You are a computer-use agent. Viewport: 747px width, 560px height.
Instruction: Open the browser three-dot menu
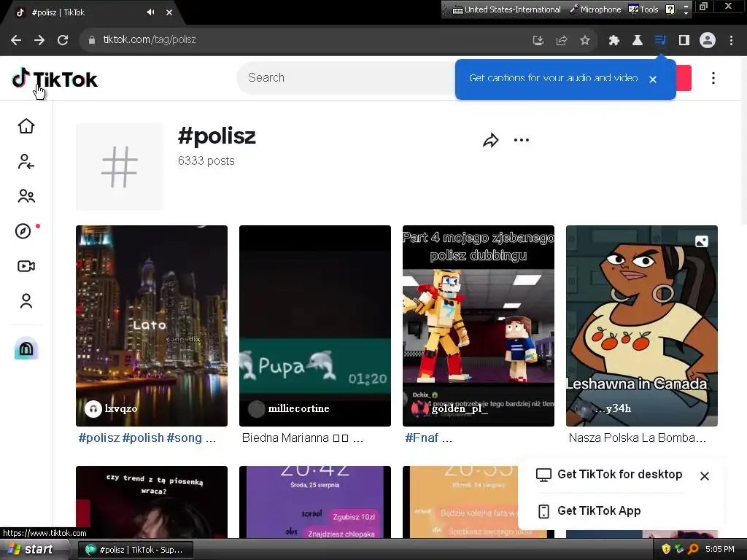point(731,41)
